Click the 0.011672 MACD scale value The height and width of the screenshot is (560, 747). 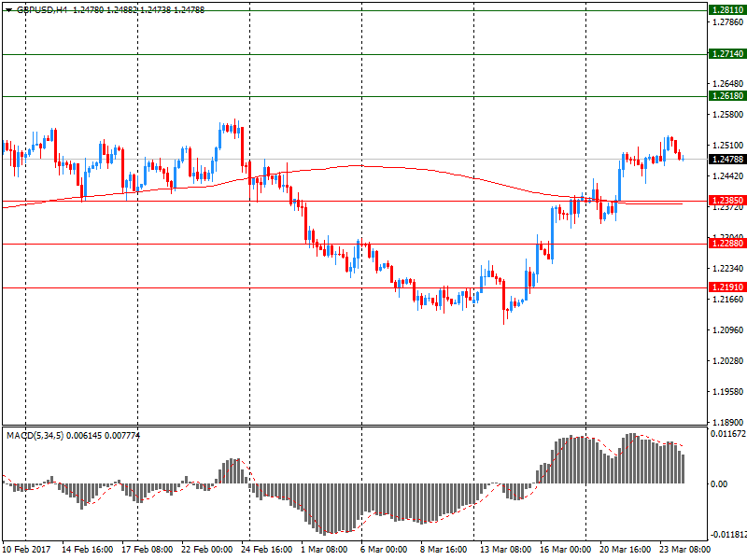[x=728, y=434]
